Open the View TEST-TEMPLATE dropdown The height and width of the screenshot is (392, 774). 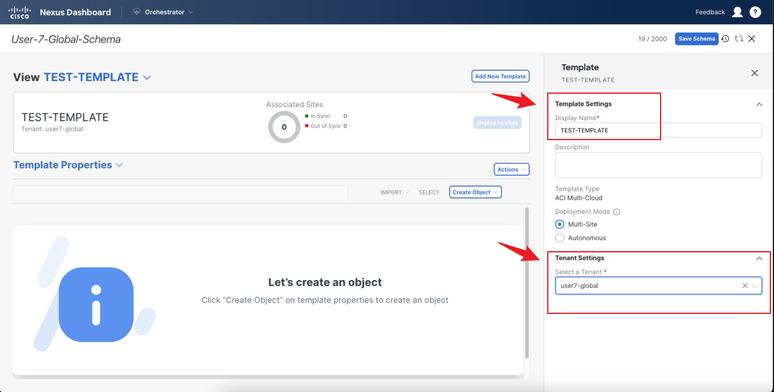pyautogui.click(x=97, y=77)
